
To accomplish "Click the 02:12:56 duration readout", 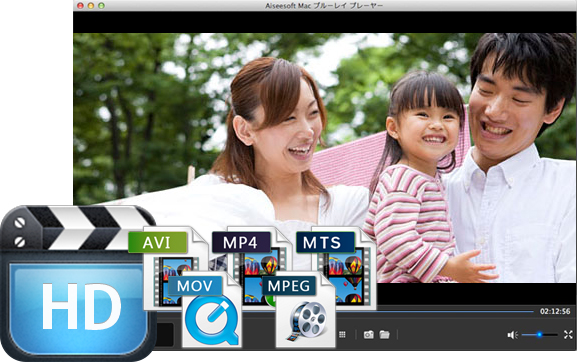I will click(555, 311).
